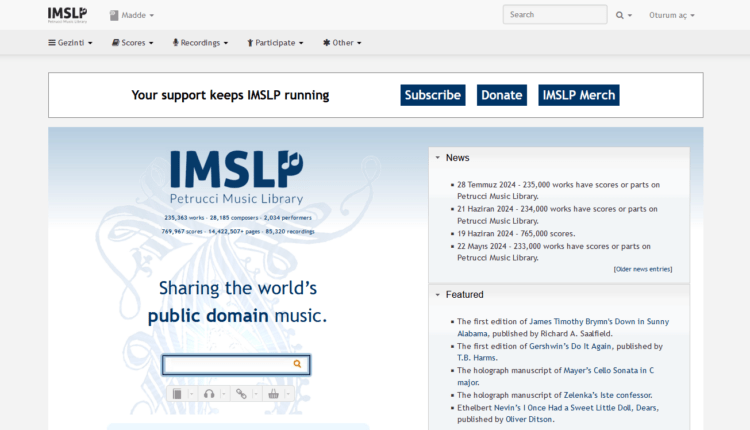The width and height of the screenshot is (750, 430).
Task: Open the Madde page dropdown
Action: pyautogui.click(x=132, y=15)
